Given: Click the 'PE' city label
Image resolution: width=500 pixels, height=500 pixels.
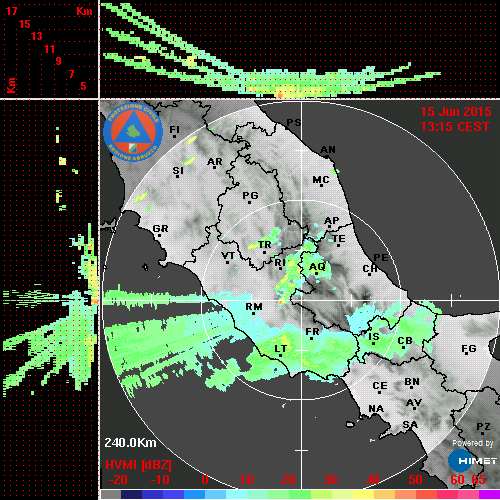Looking at the screenshot, I should (381, 257).
